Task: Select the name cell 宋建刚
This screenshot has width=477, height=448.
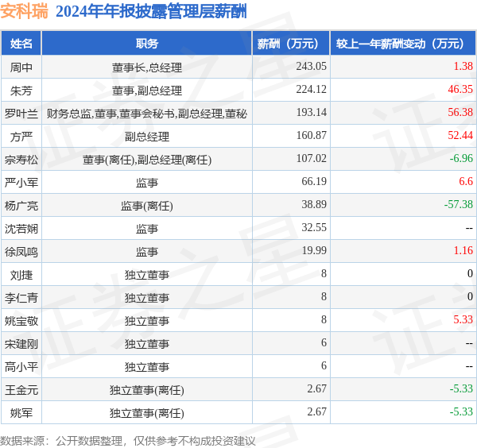Action: (21, 344)
